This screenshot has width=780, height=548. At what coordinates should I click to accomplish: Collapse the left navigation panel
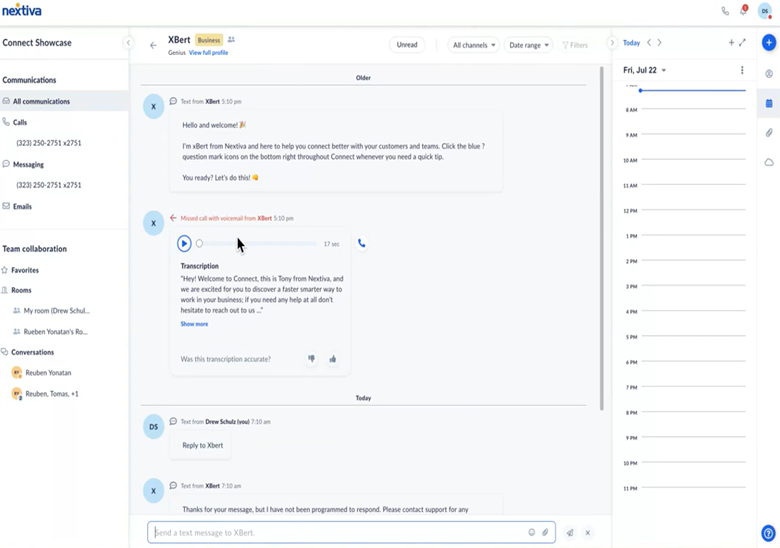(x=128, y=43)
